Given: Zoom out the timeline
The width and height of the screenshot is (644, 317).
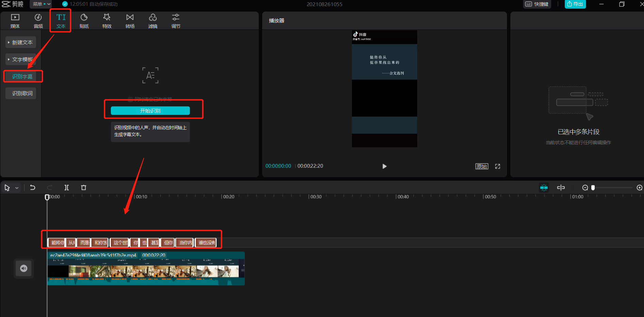Looking at the screenshot, I should click(585, 188).
